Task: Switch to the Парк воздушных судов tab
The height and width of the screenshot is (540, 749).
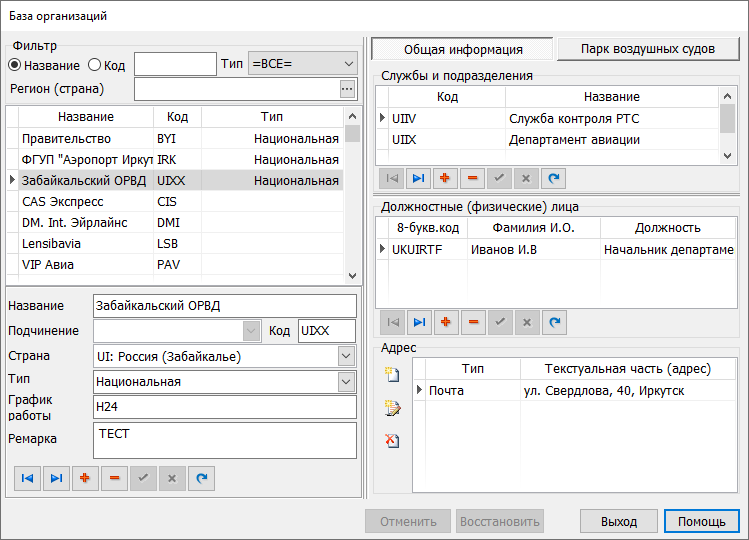Action: [x=648, y=49]
